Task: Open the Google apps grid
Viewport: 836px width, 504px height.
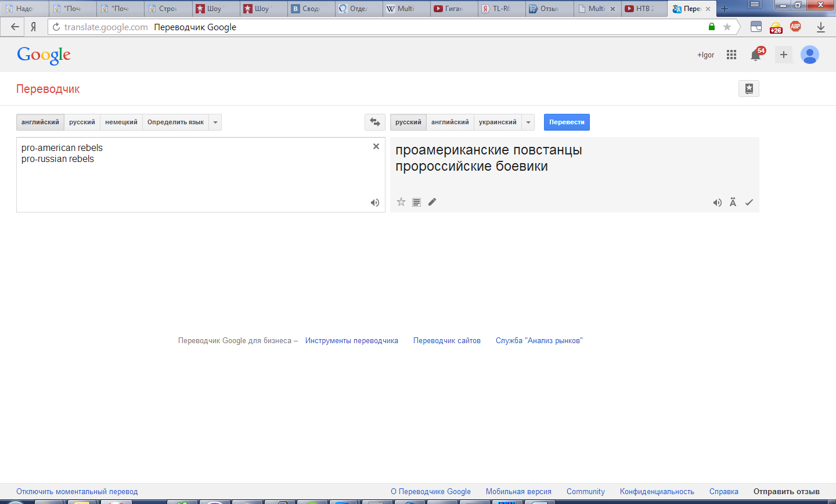Action: click(x=732, y=55)
